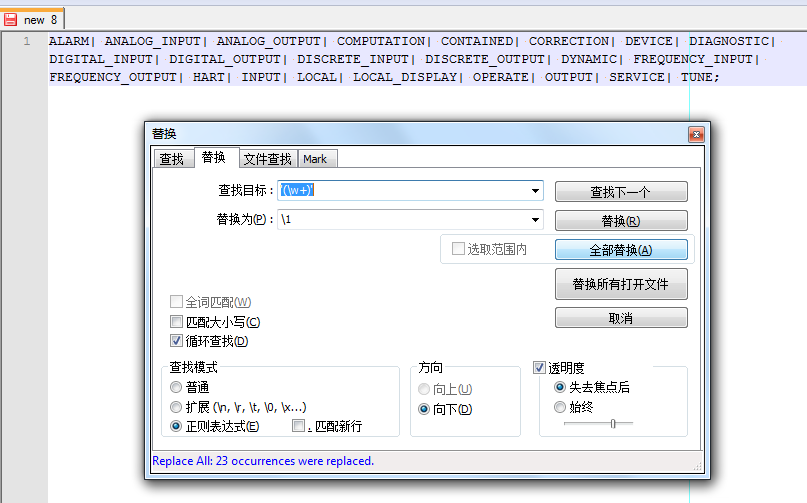
Task: Select the 普通 search mode radio
Action: pos(176,387)
